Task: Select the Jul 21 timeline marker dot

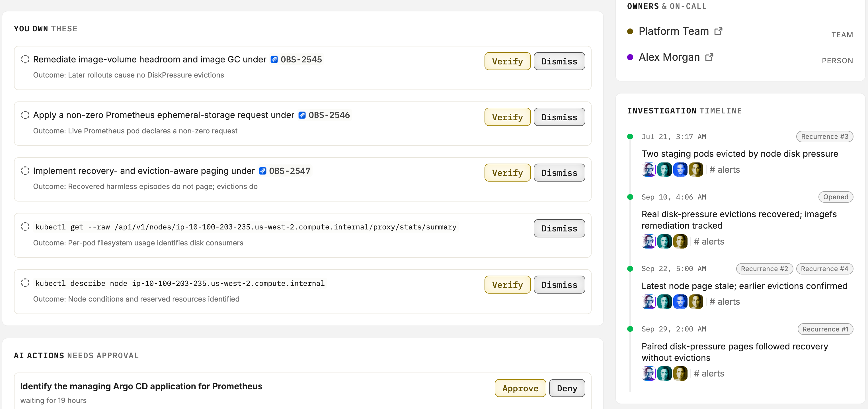Action: tap(630, 137)
